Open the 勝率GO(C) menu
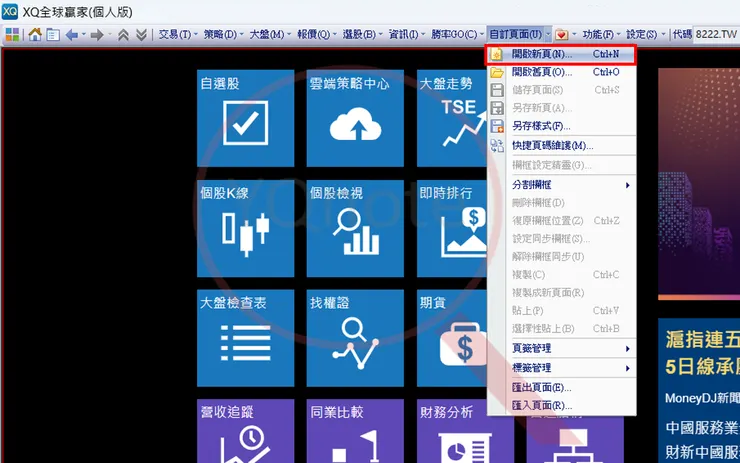740x463 pixels. (x=457, y=35)
